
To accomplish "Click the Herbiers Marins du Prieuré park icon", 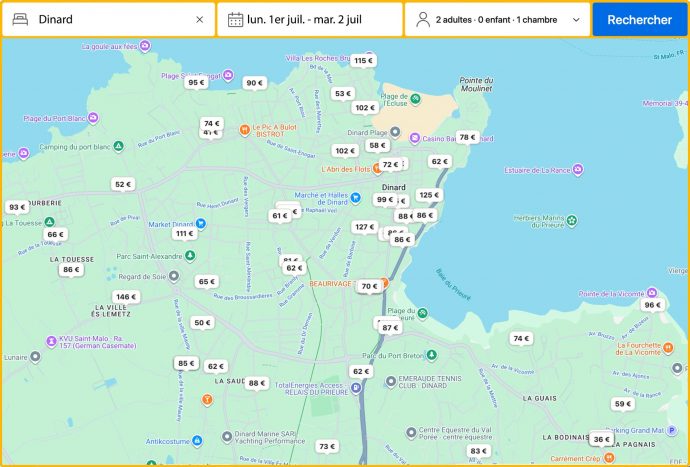I will tap(572, 219).
